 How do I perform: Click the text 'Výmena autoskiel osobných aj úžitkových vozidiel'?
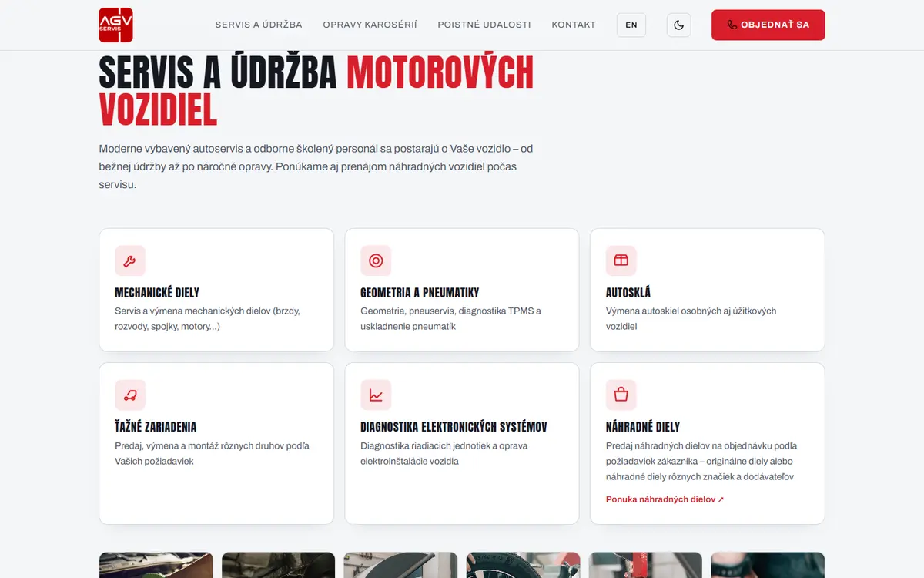point(691,319)
